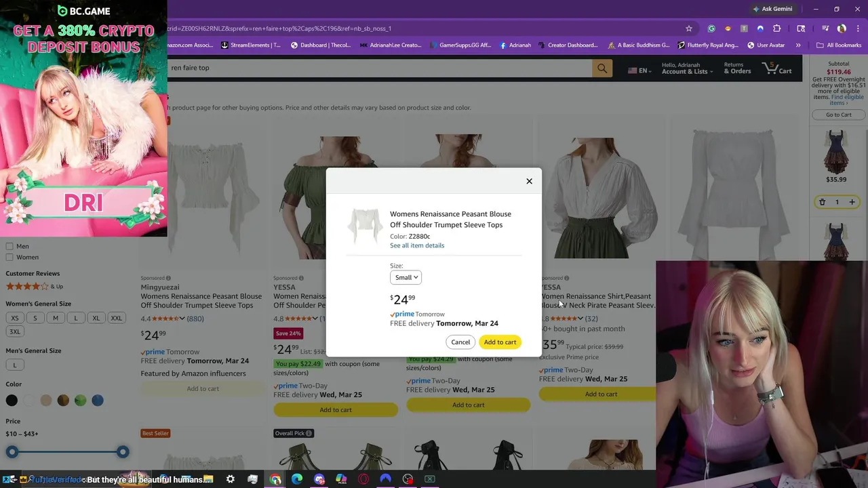Click the trash icon in sidebar cart
868x488 pixels.
[x=822, y=202]
